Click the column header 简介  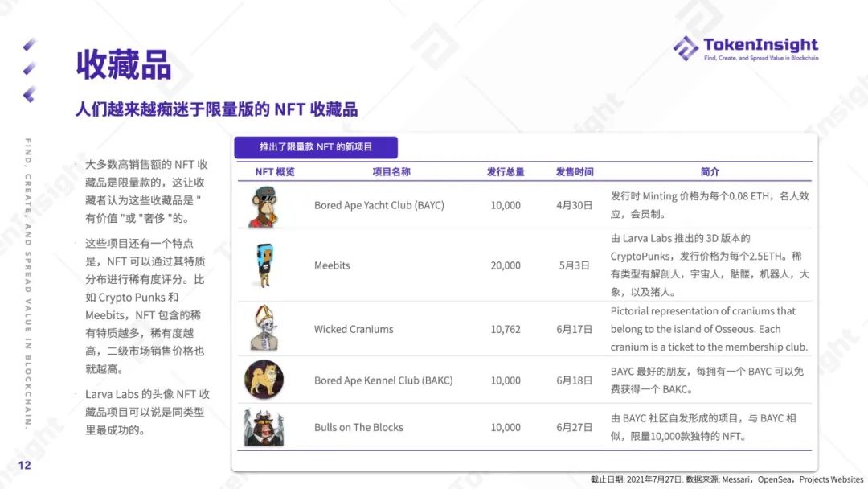coord(710,171)
